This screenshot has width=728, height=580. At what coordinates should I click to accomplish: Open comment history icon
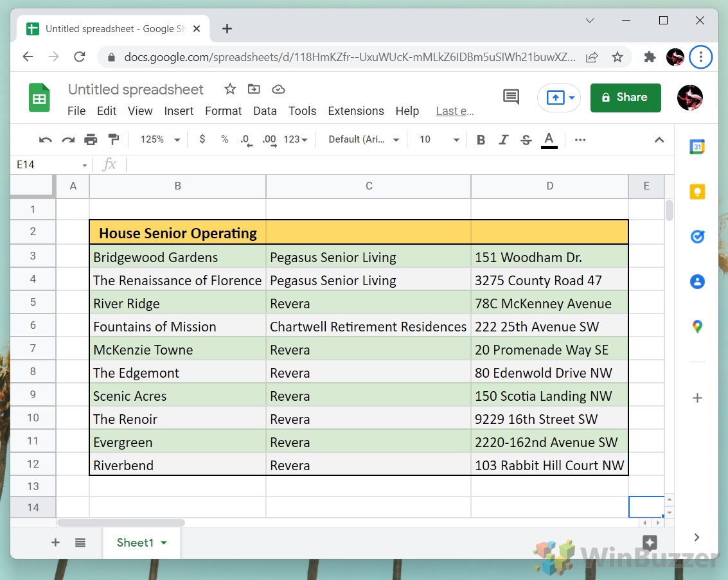[x=511, y=97]
